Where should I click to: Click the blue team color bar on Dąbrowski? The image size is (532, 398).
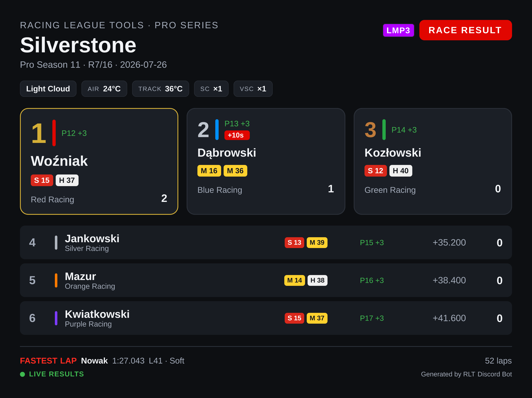[x=217, y=130]
